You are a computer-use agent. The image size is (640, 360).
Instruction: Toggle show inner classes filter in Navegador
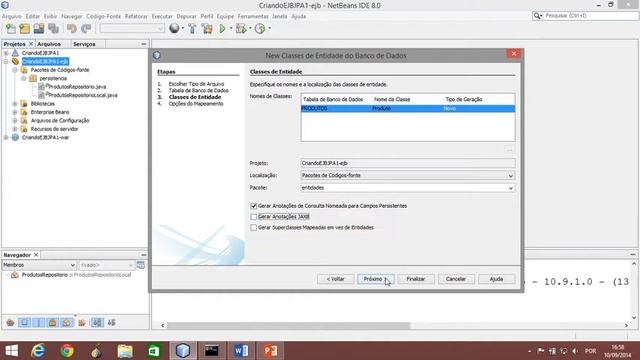tap(67, 323)
